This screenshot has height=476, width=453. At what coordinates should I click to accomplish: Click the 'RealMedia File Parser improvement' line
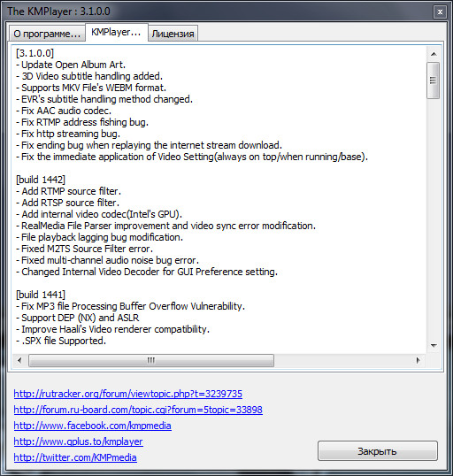pos(165,226)
